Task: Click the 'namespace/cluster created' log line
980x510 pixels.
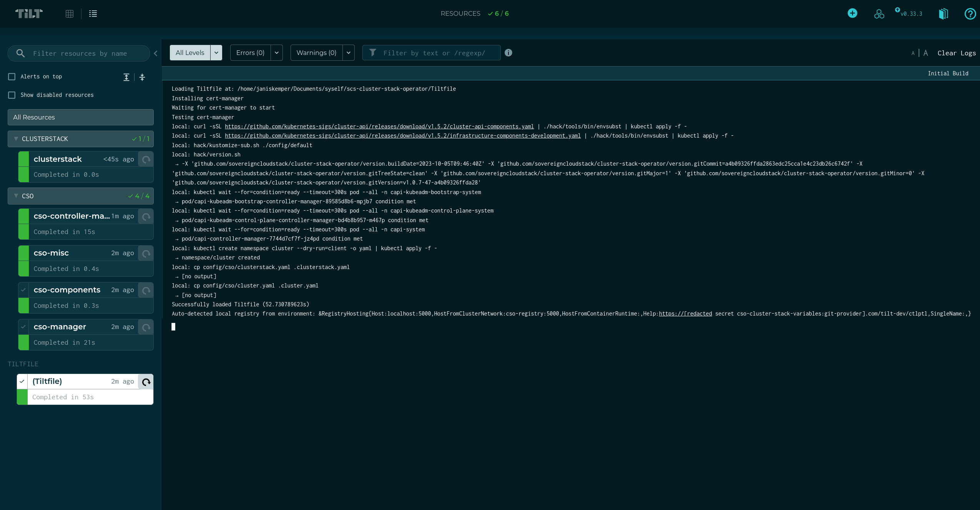Action: click(x=221, y=257)
